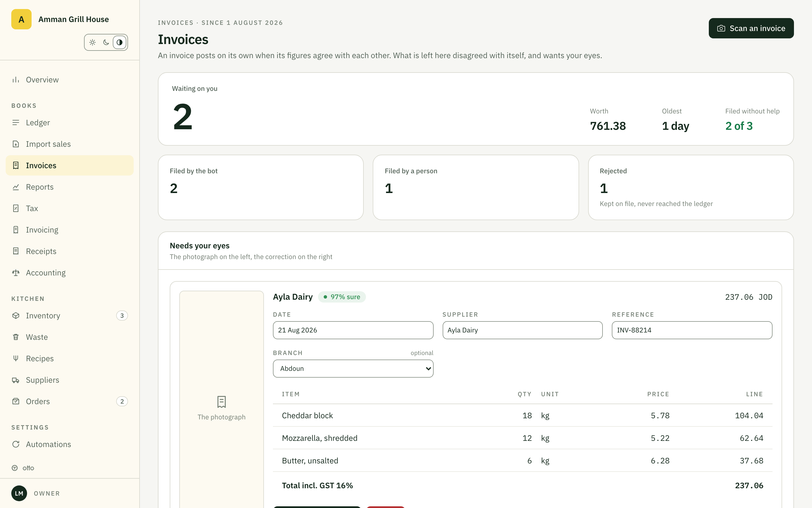Click the photograph placeholder receipt icon
Image resolution: width=812 pixels, height=508 pixels.
point(221,402)
